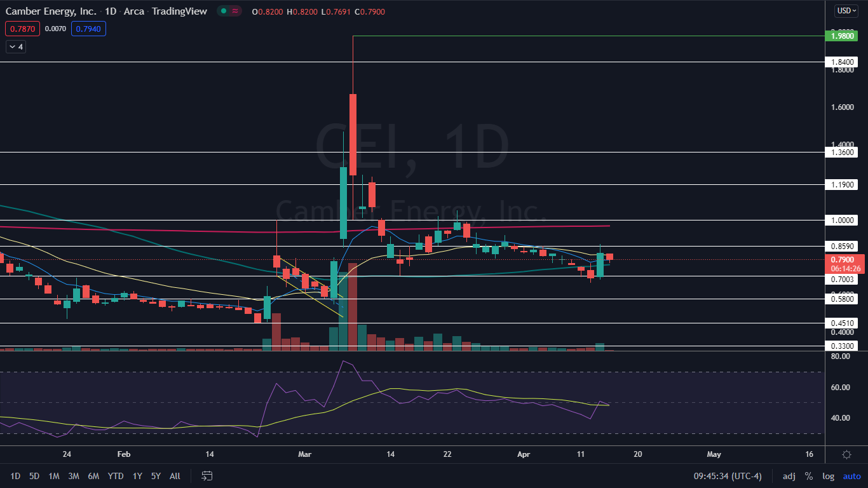Click the Feb label on time axis

[124, 454]
